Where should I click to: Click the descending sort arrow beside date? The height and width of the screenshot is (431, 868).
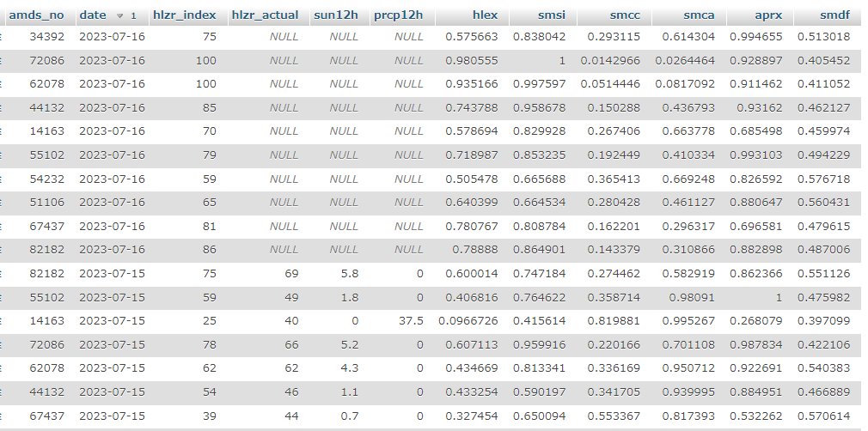[120, 16]
